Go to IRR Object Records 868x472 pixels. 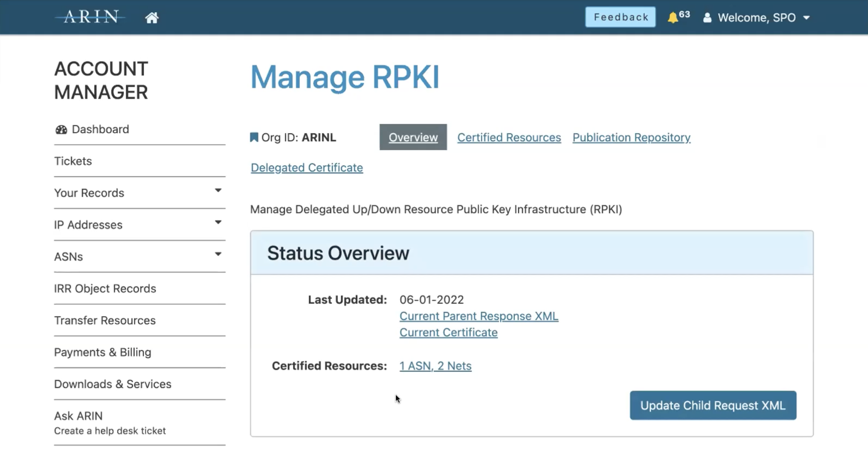pos(105,288)
